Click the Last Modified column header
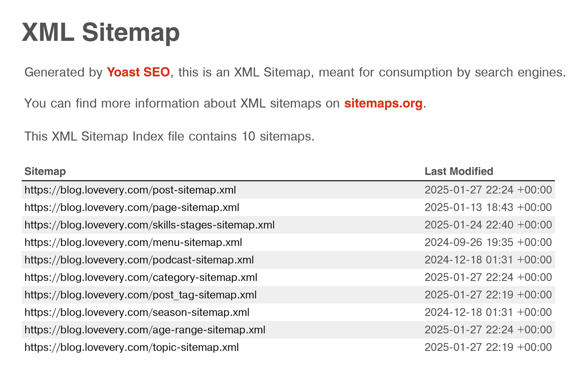Screen dimensions: 588x377 (459, 172)
